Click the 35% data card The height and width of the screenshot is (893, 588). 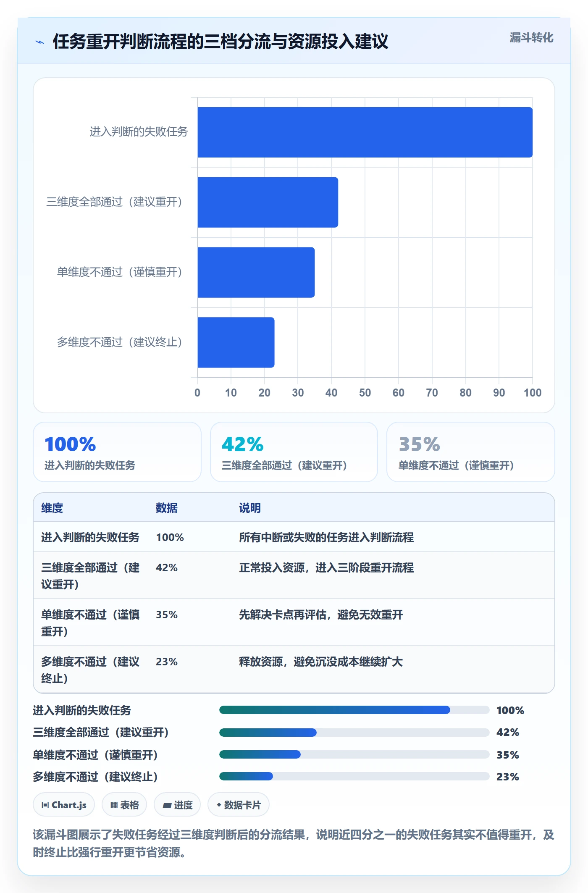coord(471,452)
